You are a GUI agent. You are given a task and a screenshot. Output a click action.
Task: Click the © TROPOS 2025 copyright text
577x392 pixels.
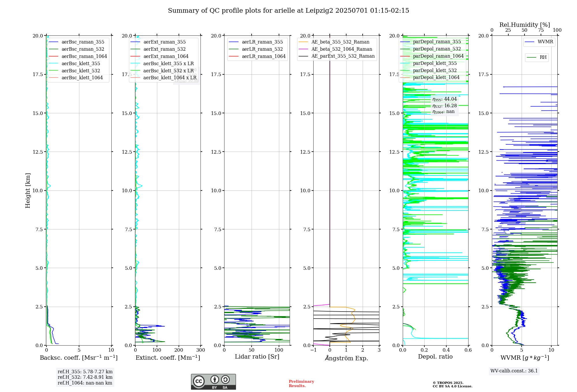click(x=448, y=383)
